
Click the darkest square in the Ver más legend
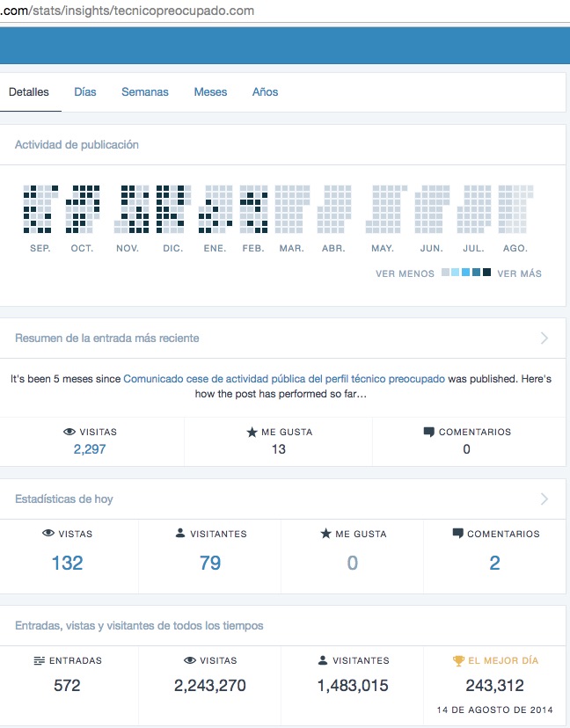point(486,273)
